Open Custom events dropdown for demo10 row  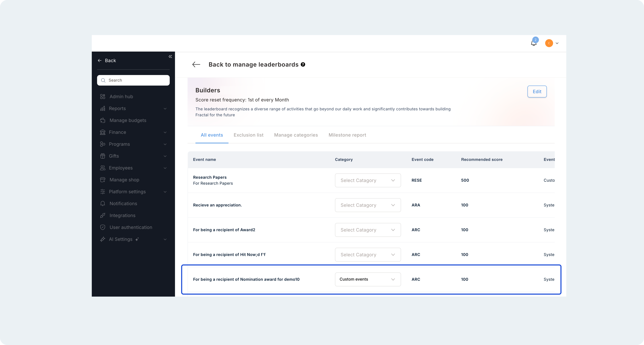pyautogui.click(x=368, y=279)
